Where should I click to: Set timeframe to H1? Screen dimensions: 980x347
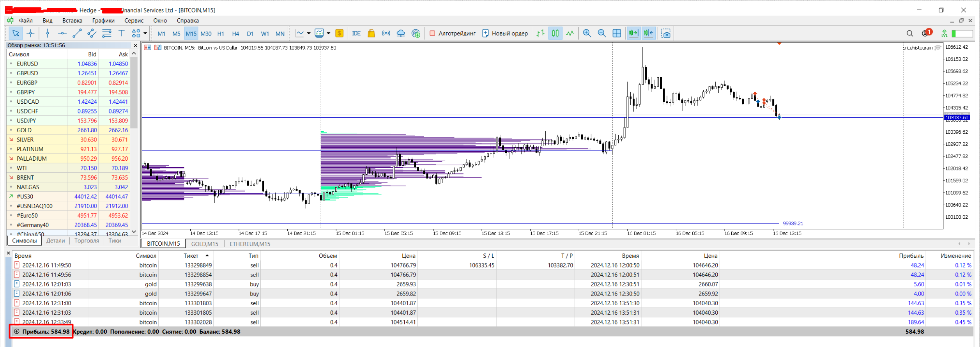click(x=221, y=34)
